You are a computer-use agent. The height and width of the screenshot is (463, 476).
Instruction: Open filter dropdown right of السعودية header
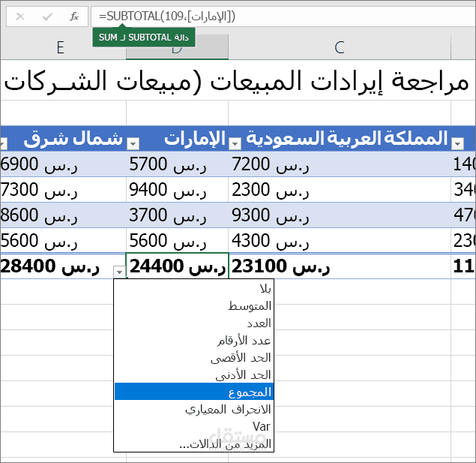point(457,143)
